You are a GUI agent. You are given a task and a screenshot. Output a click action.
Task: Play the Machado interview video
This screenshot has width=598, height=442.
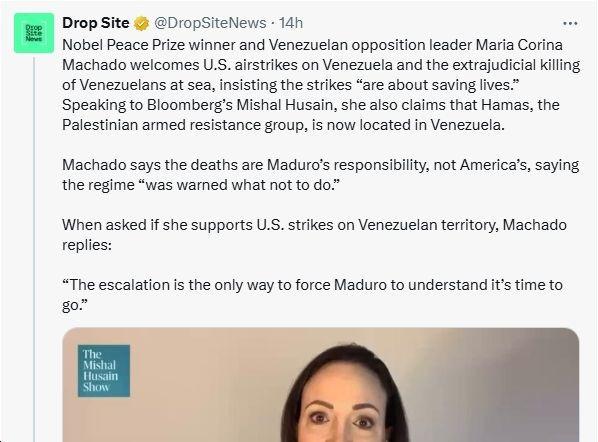pos(321,385)
